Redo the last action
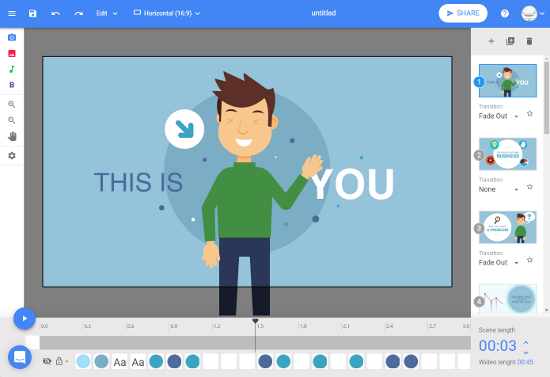 click(x=79, y=13)
